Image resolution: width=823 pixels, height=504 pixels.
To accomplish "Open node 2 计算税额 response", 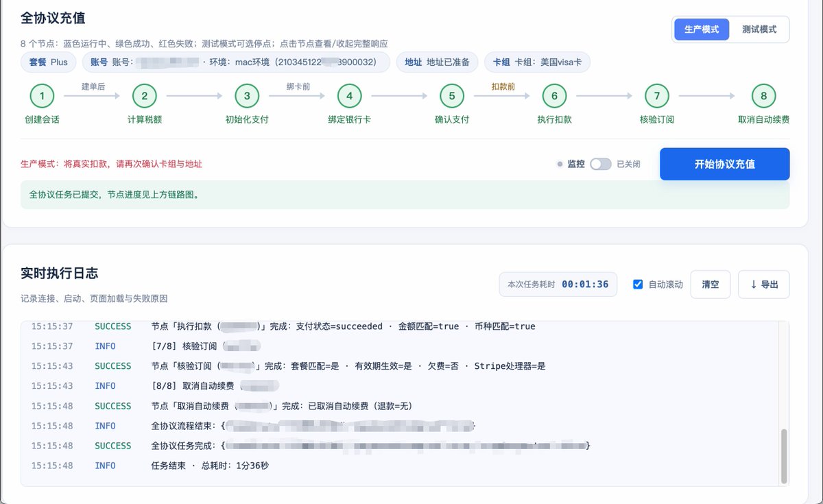I will click(x=145, y=97).
